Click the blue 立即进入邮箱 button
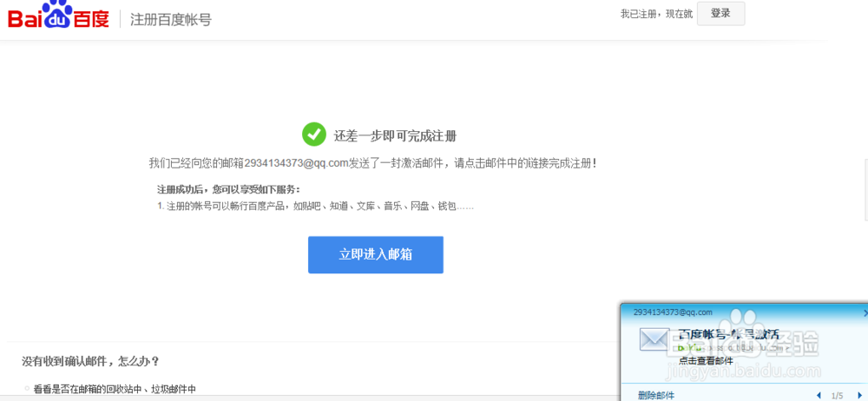The height and width of the screenshot is (401, 868). coord(375,255)
